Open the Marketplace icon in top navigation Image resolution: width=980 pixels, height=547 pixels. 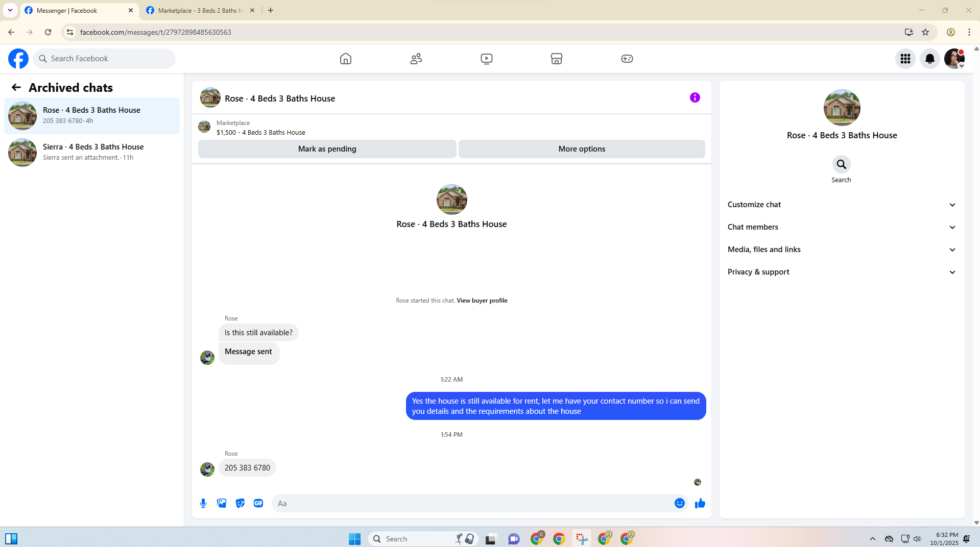pyautogui.click(x=557, y=59)
